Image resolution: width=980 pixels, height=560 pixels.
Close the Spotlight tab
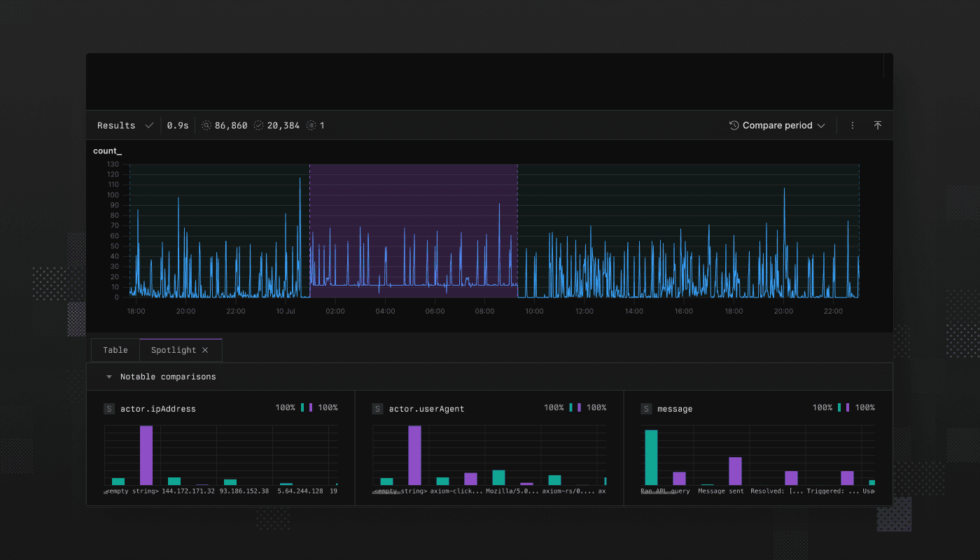(205, 349)
